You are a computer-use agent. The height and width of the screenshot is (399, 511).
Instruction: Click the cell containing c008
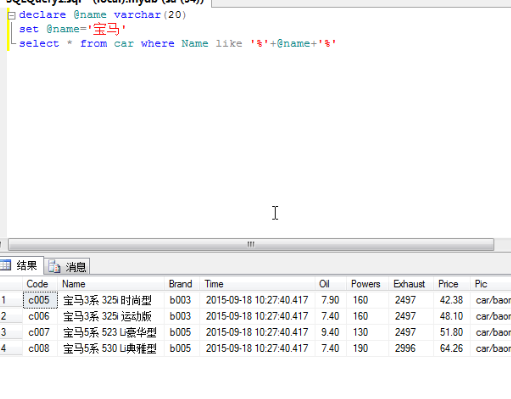(40, 348)
